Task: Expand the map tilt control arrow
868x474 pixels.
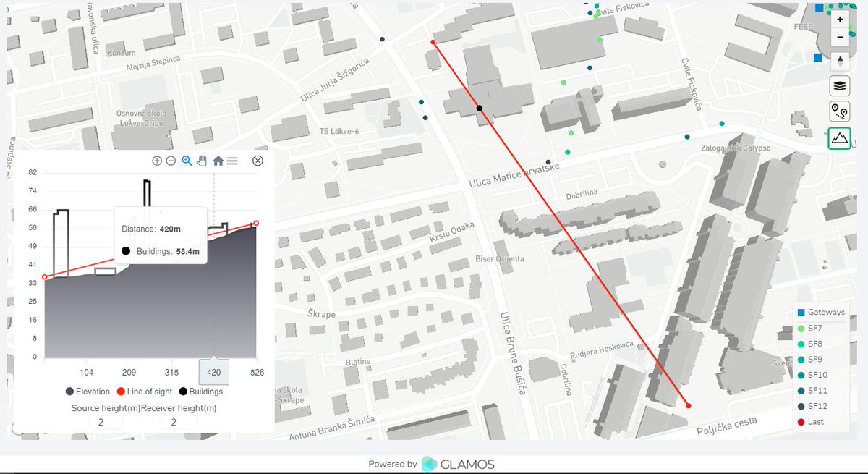Action: 839,59
